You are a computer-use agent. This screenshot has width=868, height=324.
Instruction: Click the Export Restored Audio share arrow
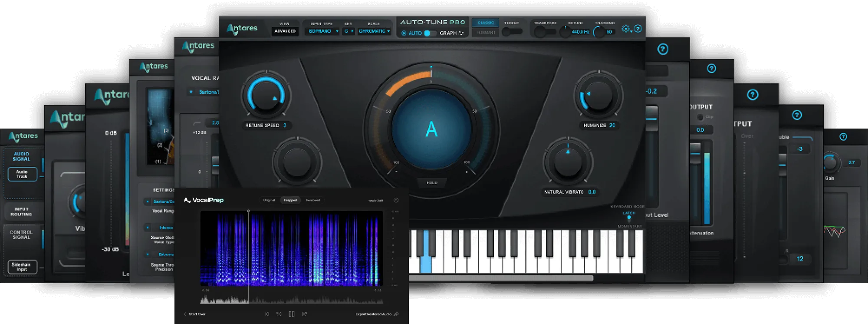click(x=396, y=314)
